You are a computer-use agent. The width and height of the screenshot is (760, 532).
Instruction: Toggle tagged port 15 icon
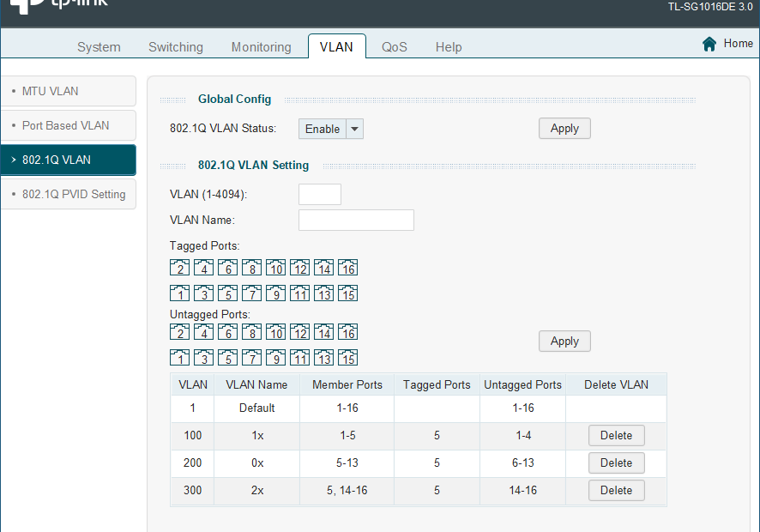[347, 293]
